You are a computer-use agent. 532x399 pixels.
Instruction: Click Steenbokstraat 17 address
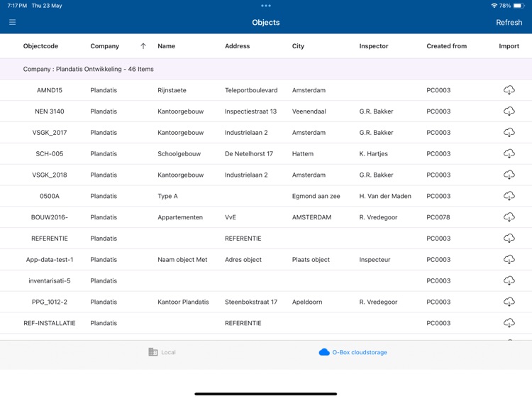(250, 302)
